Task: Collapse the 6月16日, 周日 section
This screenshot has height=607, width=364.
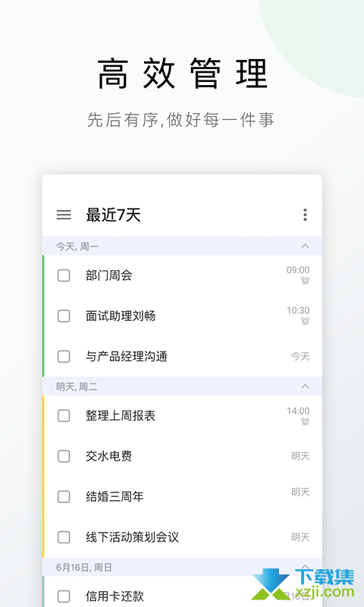Action: [305, 567]
